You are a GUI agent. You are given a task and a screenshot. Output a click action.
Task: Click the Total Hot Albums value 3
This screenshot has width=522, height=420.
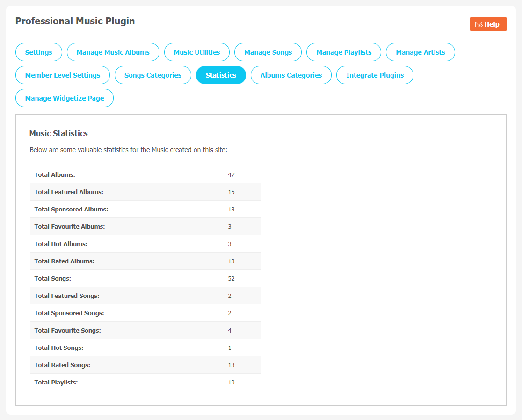[230, 244]
